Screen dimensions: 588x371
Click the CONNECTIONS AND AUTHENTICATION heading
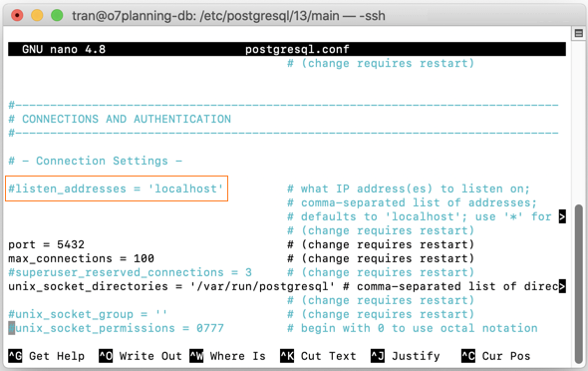click(127, 119)
